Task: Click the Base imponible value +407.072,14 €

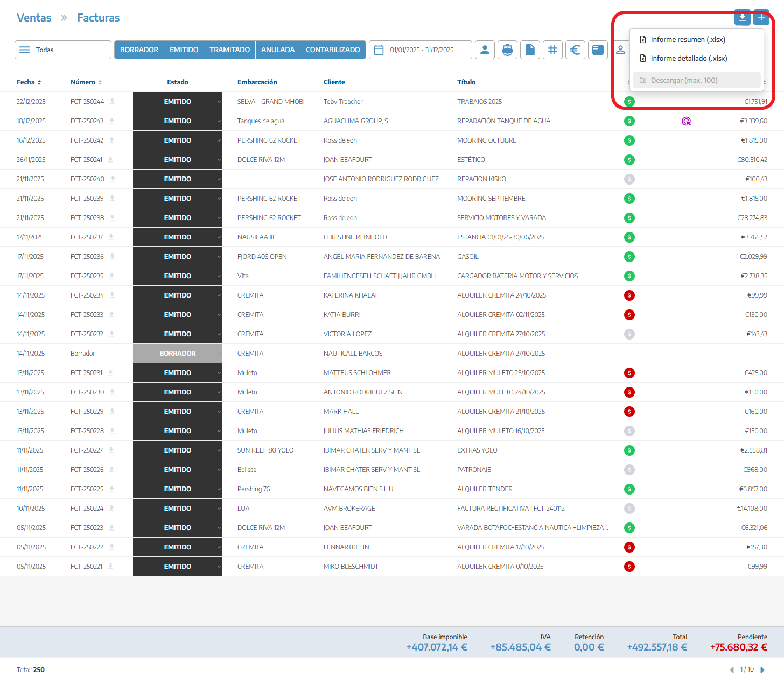Action: (437, 647)
